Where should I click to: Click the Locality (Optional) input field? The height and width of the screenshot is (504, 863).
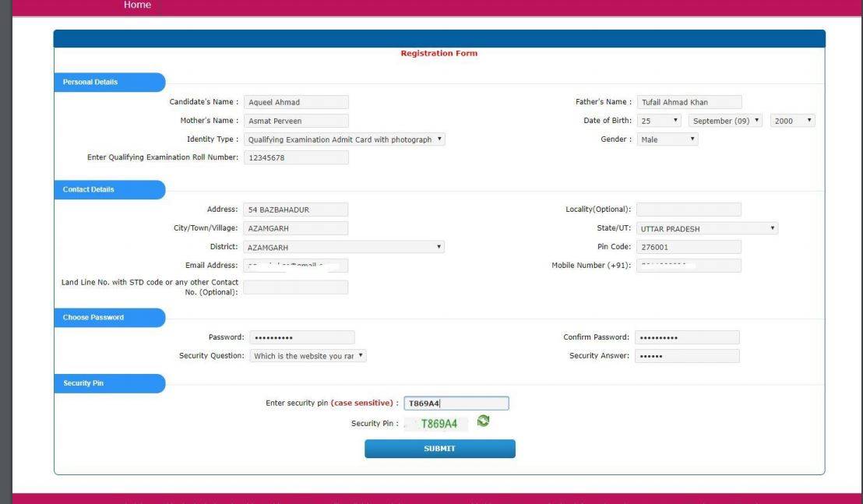(689, 210)
